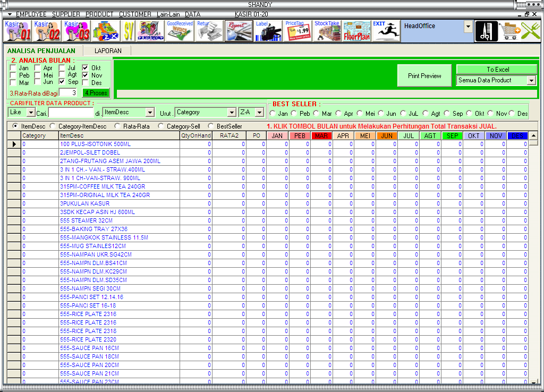Open the SUPPLIER menu

click(66, 14)
